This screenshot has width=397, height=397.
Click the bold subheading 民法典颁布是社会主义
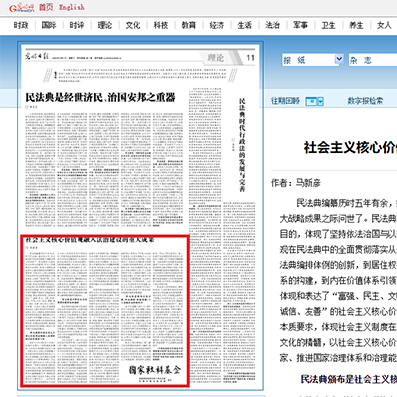click(x=349, y=379)
